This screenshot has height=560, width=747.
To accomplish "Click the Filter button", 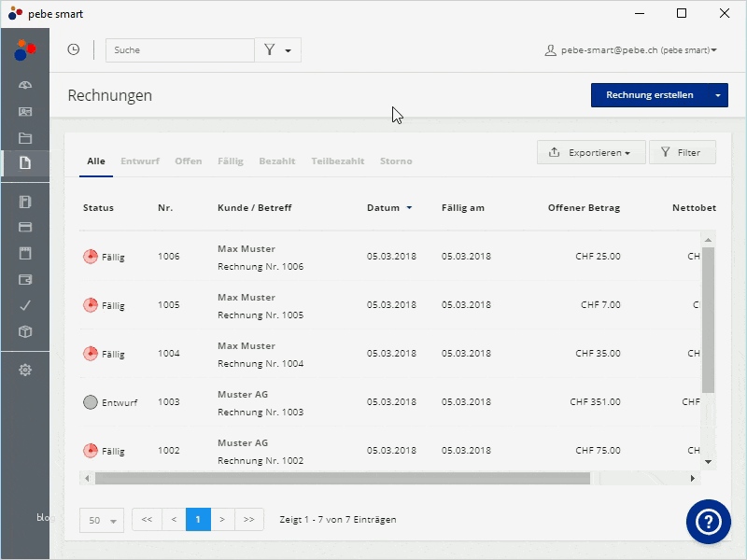I will [x=682, y=152].
